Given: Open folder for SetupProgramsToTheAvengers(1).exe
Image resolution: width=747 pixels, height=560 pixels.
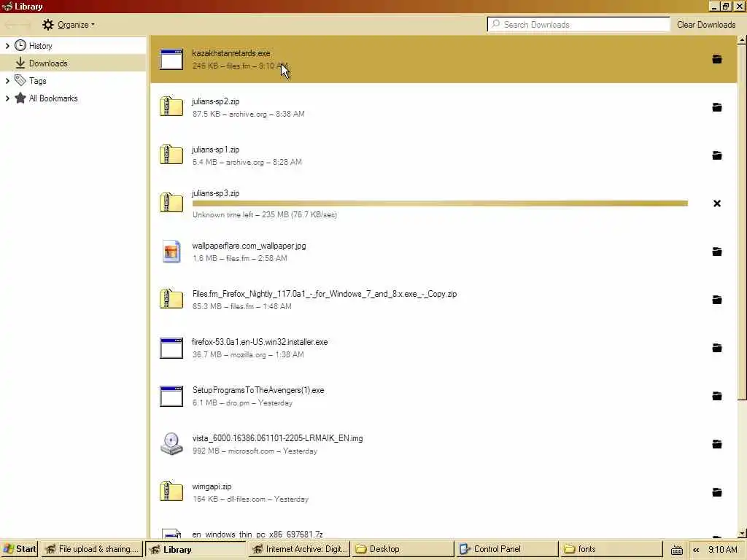Looking at the screenshot, I should tap(716, 396).
